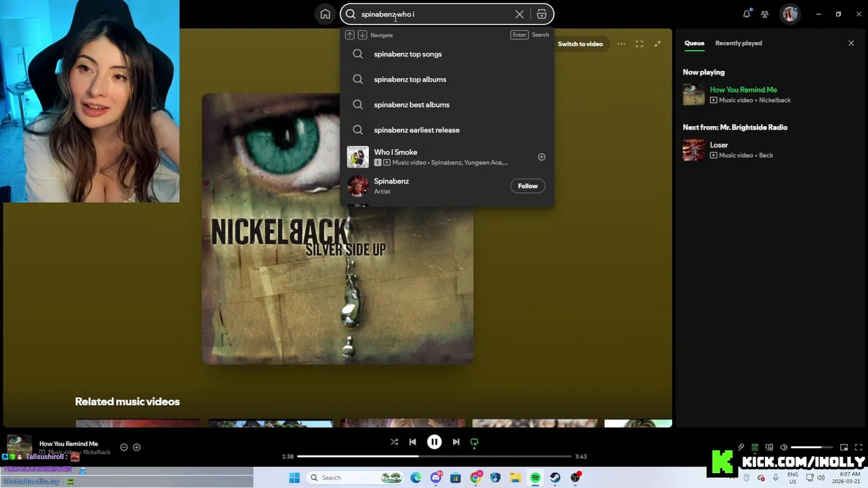This screenshot has width=868, height=488.
Task: Open File Explorer from taskbar
Action: click(x=515, y=478)
